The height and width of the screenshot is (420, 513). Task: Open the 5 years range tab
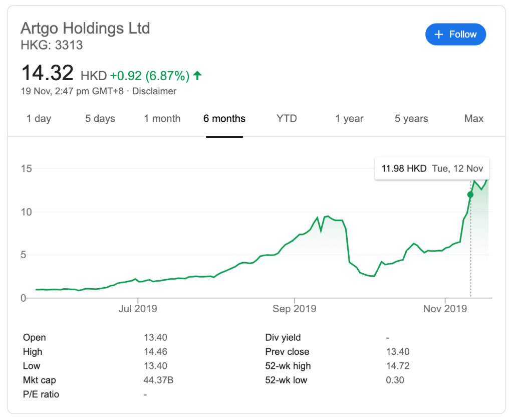(411, 119)
